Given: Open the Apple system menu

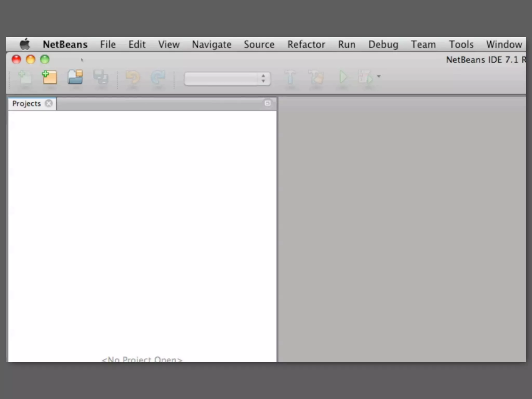Looking at the screenshot, I should tap(25, 44).
